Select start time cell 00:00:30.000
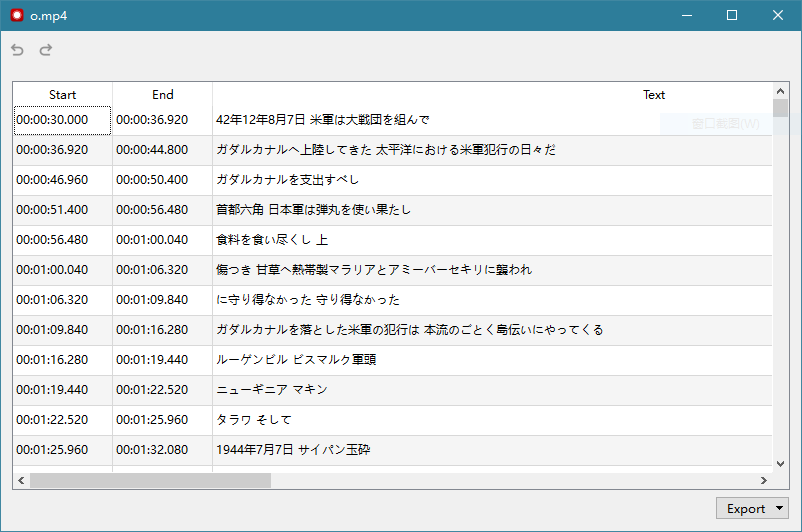The image size is (802, 532). click(62, 120)
